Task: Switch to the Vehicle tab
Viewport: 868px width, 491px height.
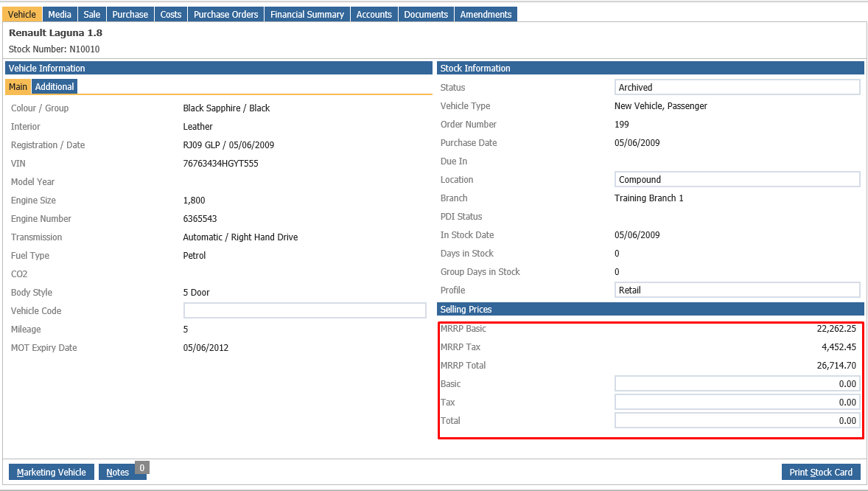Action: pos(22,15)
